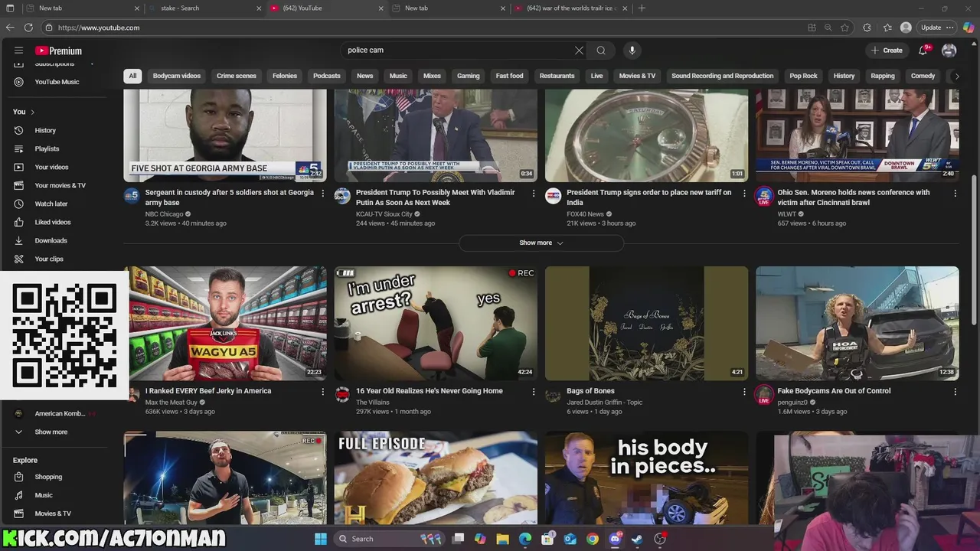Open the notifications bell
The width and height of the screenshot is (980, 551).
(923, 51)
